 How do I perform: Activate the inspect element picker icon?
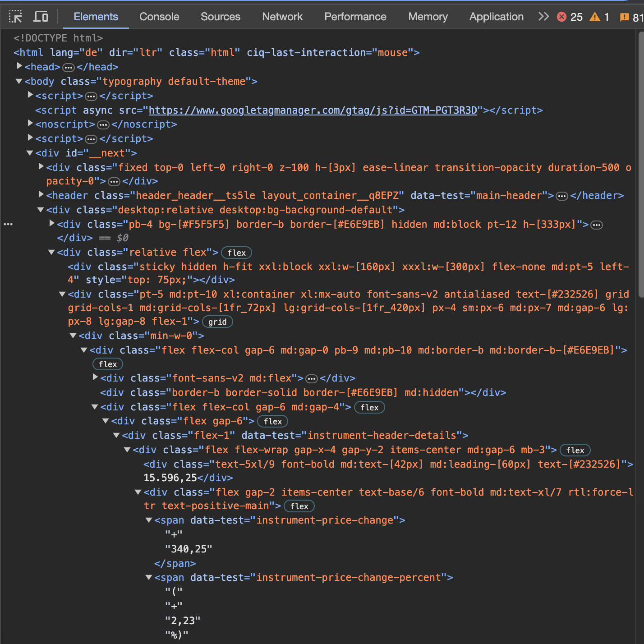15,17
